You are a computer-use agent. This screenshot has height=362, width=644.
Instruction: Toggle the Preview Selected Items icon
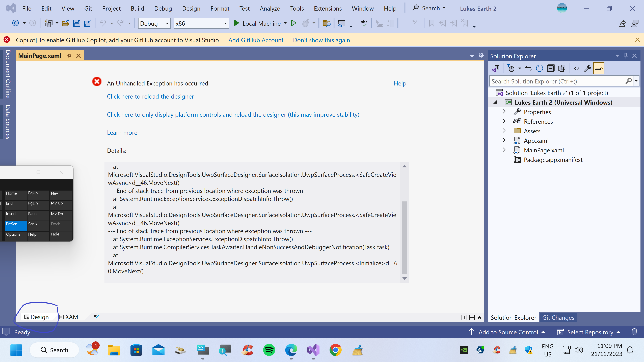pyautogui.click(x=562, y=68)
